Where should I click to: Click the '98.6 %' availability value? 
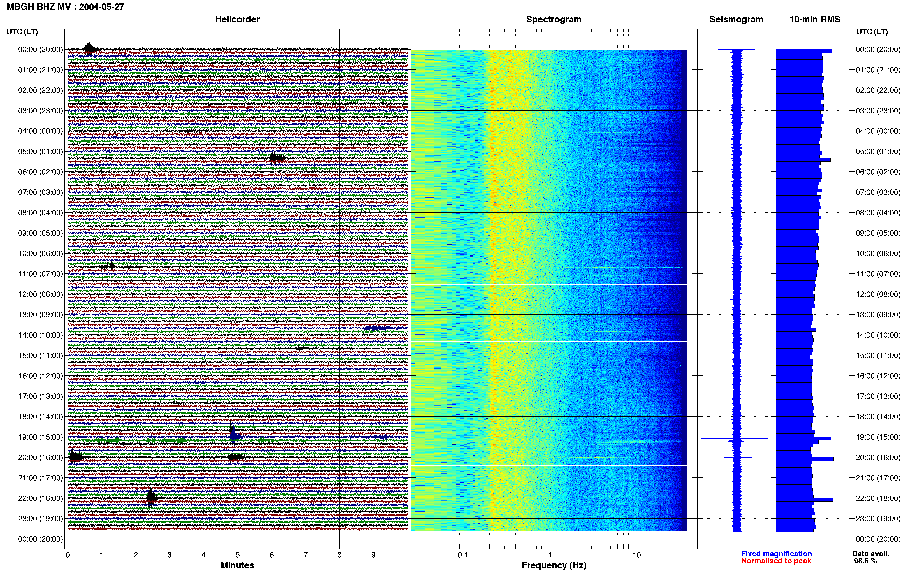[x=865, y=561]
